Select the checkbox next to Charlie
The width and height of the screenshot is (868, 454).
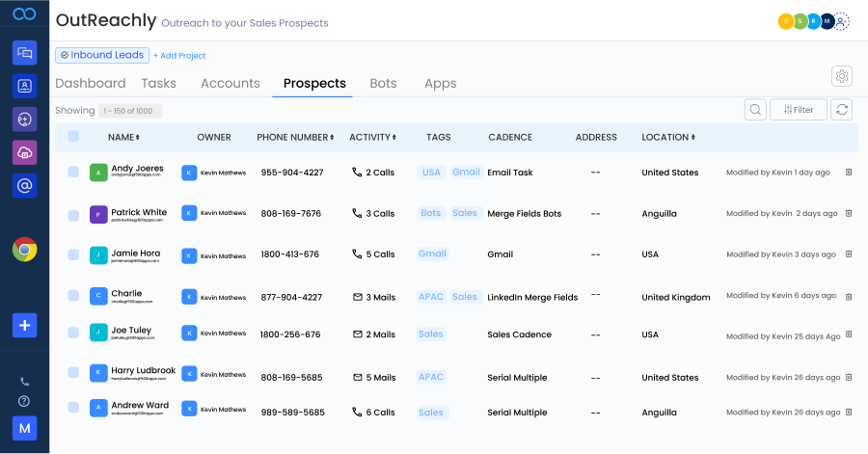pos(73,296)
